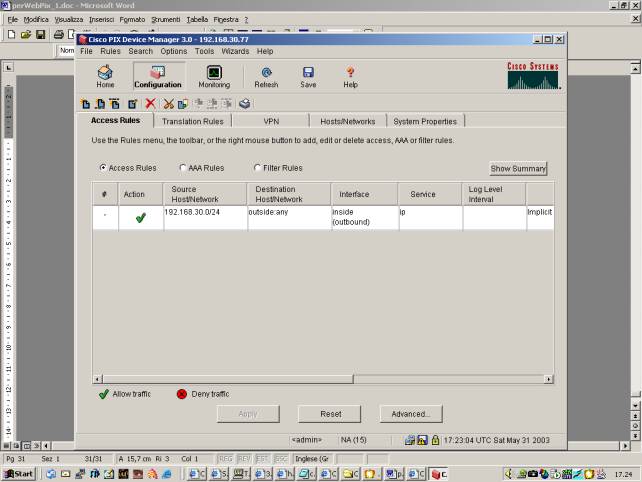
Task: Open the Wizards menu in PDM
Action: point(235,51)
